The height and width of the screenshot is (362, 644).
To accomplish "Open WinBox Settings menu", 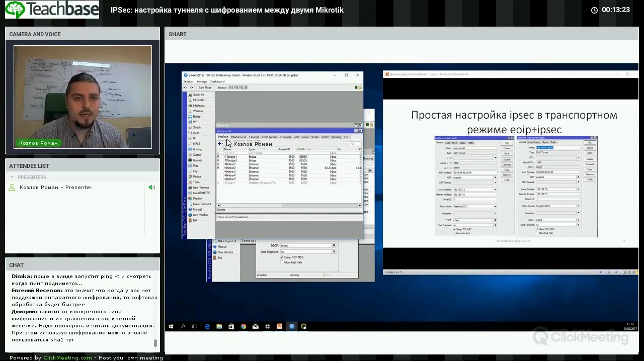I will (x=202, y=81).
